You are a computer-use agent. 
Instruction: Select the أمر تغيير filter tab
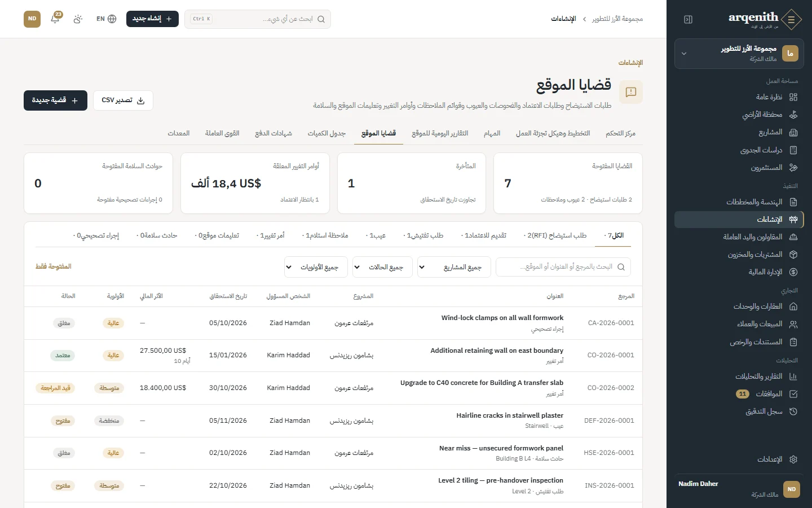pos(271,235)
